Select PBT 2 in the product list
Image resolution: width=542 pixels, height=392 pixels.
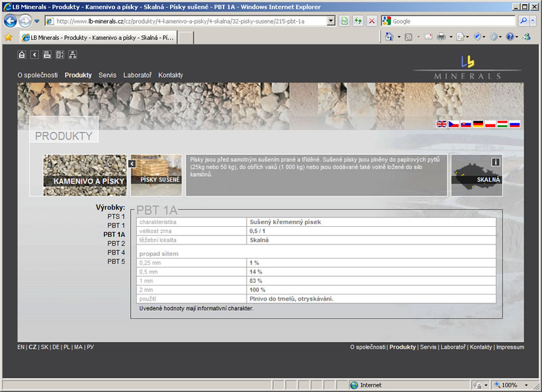(116, 243)
